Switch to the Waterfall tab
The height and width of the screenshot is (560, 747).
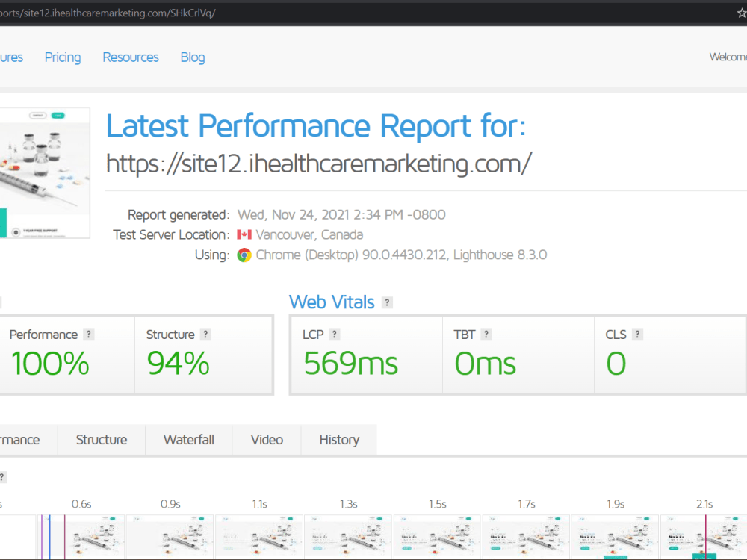(x=189, y=440)
